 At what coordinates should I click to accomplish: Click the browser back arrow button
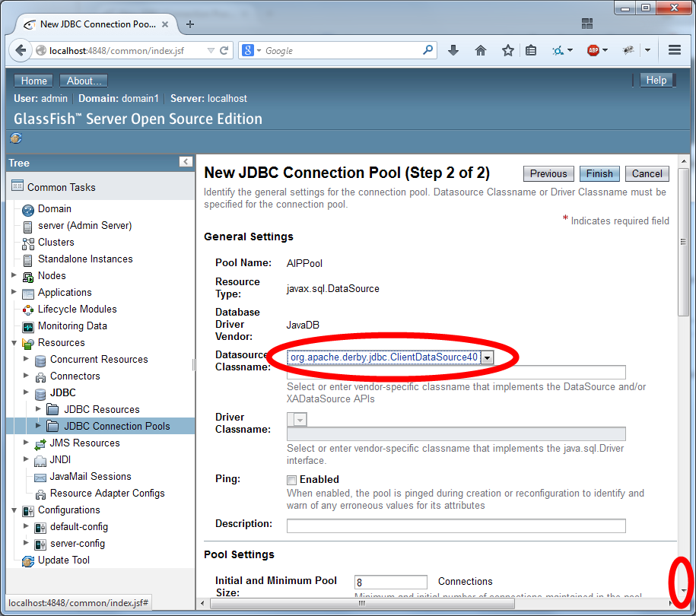[x=20, y=50]
